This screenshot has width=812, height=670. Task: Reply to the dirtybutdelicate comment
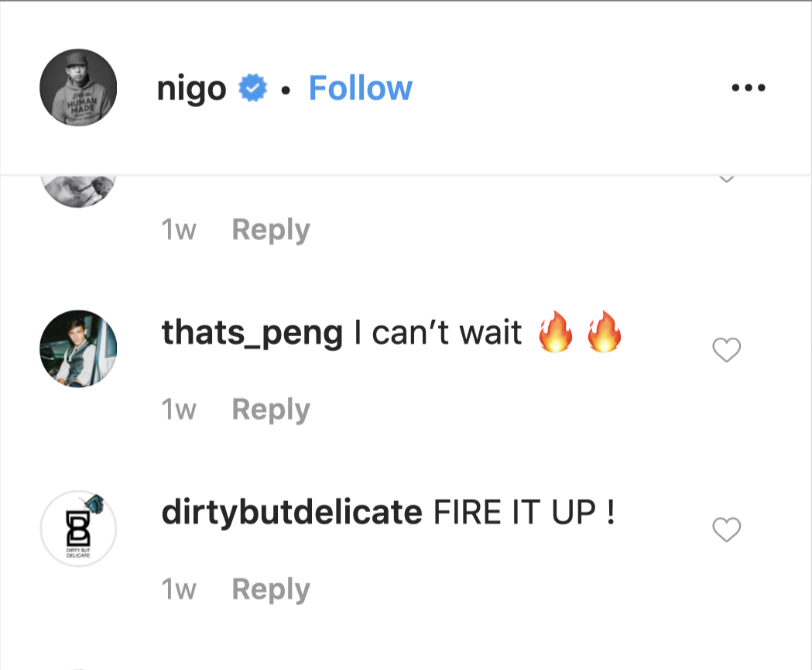pyautogui.click(x=271, y=589)
